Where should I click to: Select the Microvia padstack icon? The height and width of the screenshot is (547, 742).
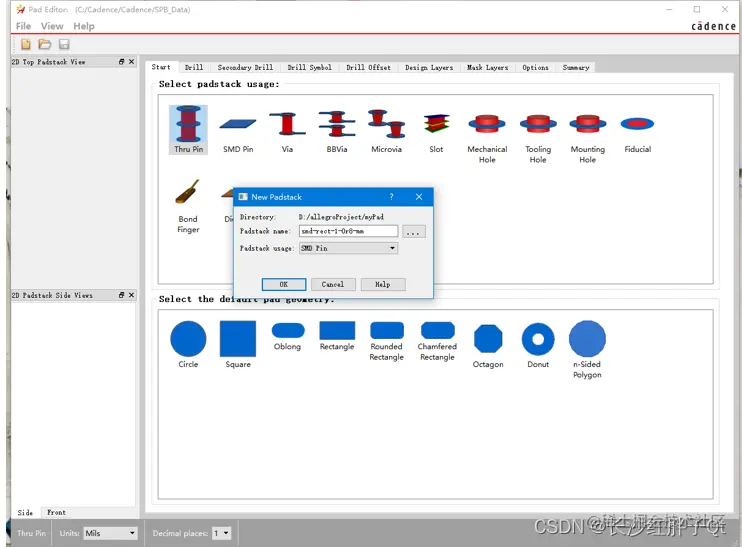[387, 131]
